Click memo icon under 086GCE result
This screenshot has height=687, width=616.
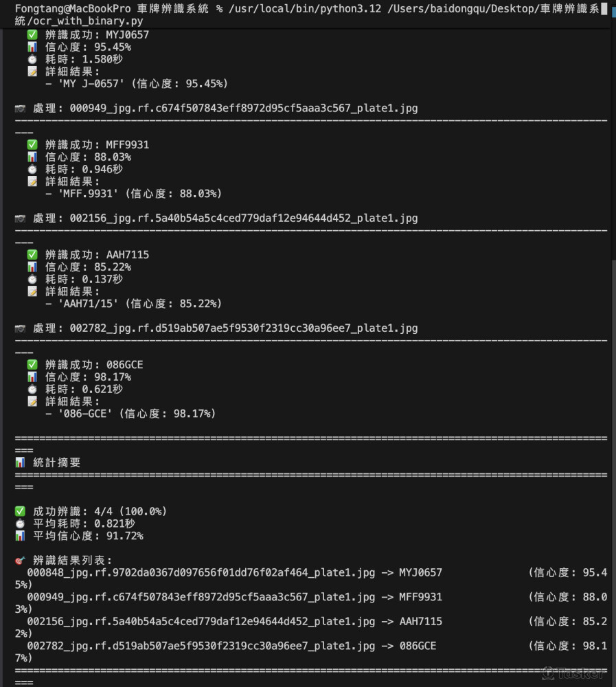[x=32, y=401]
